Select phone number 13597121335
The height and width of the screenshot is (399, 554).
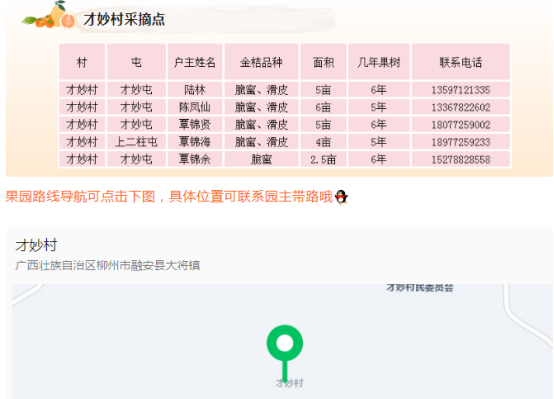click(x=461, y=90)
